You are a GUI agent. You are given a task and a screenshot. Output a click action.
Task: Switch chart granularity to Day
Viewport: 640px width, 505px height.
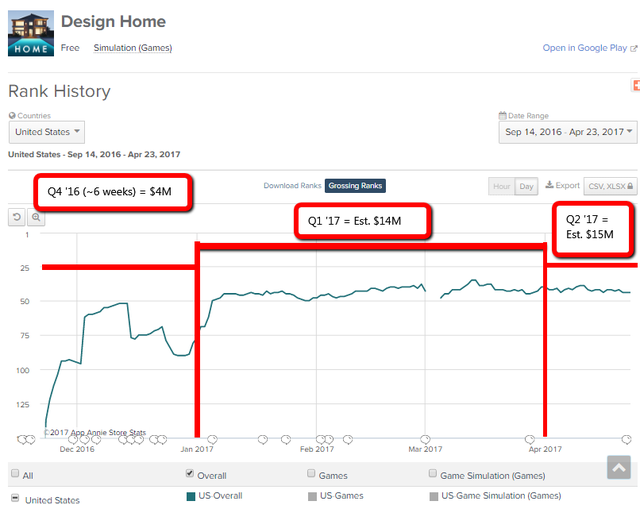[527, 186]
